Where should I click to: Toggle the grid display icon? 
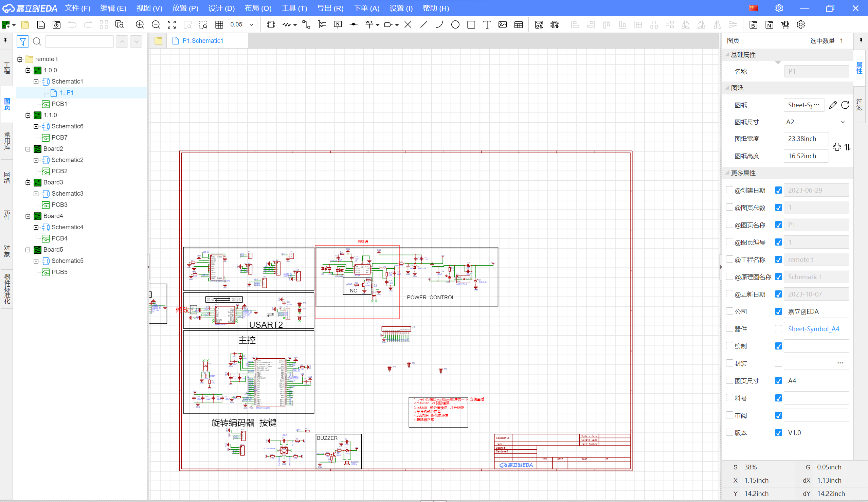click(x=219, y=24)
